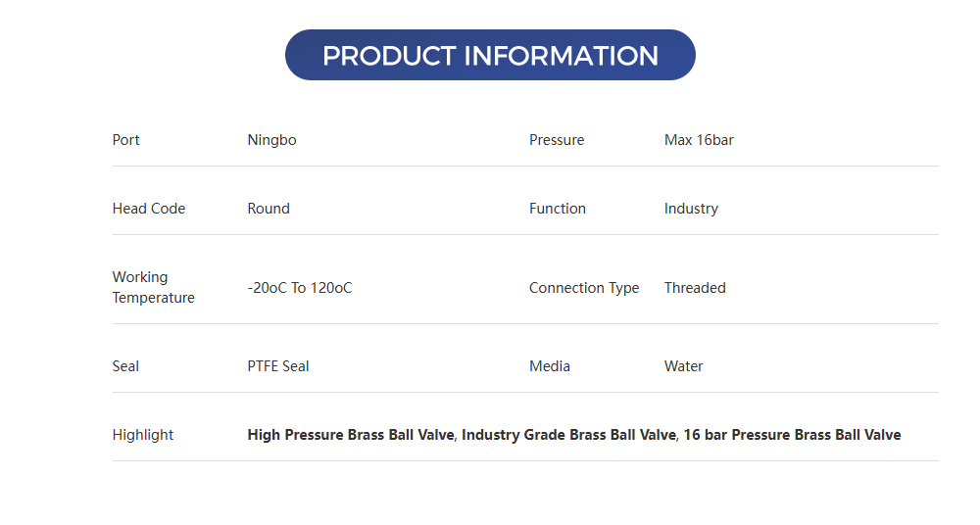
Task: Select the Max 16bar value
Action: click(x=699, y=140)
